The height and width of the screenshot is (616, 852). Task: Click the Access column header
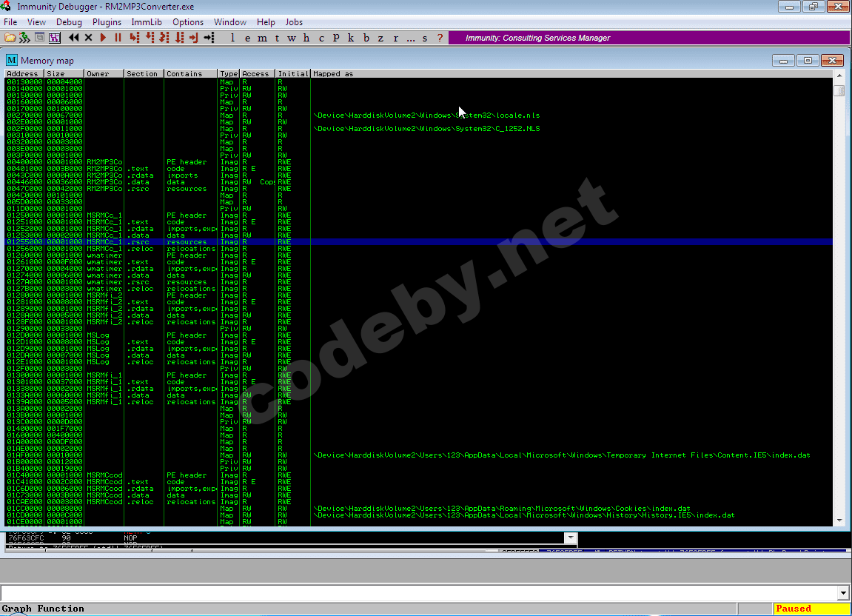coord(257,74)
